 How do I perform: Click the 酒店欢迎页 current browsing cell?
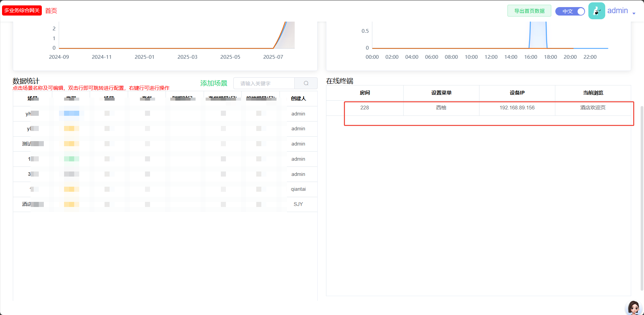pos(593,108)
